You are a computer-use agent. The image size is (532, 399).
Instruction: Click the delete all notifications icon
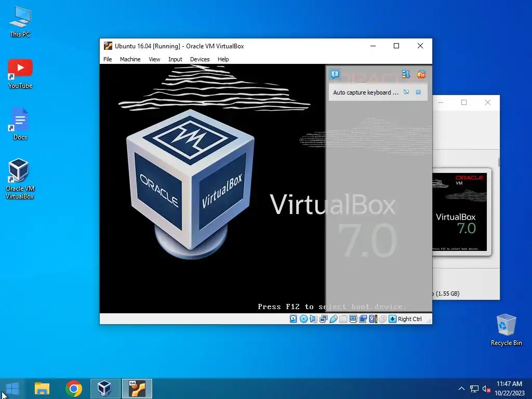point(421,74)
